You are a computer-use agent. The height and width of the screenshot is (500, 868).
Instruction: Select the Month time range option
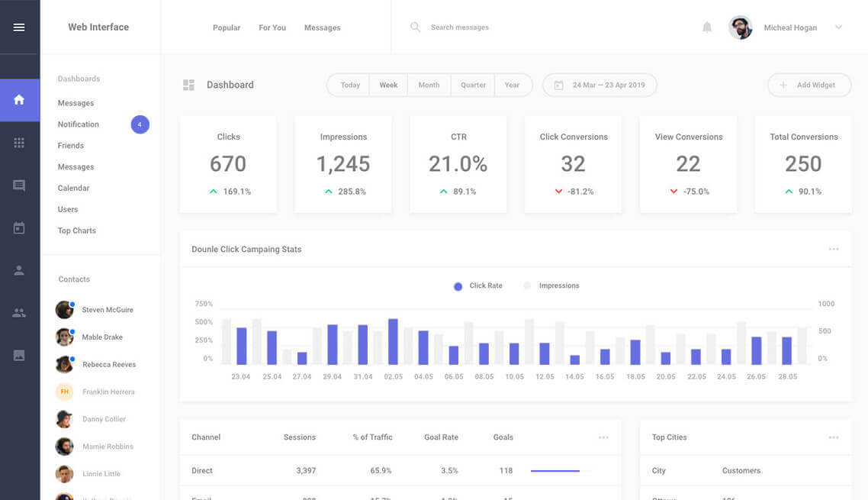point(429,85)
